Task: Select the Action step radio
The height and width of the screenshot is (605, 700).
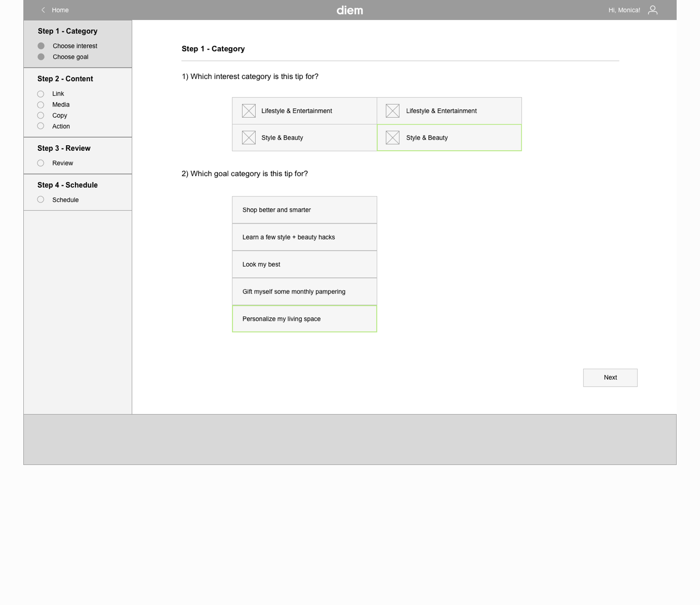Action: click(41, 126)
